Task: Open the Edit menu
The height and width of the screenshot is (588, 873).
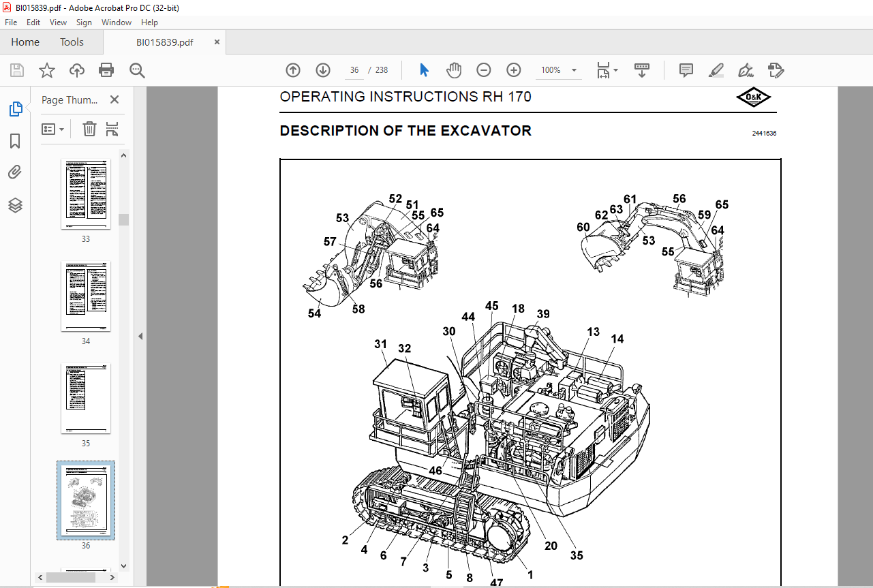Action: 33,22
